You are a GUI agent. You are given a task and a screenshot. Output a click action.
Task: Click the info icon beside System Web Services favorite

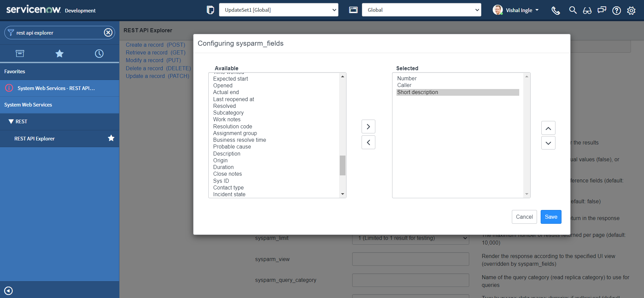pos(9,88)
